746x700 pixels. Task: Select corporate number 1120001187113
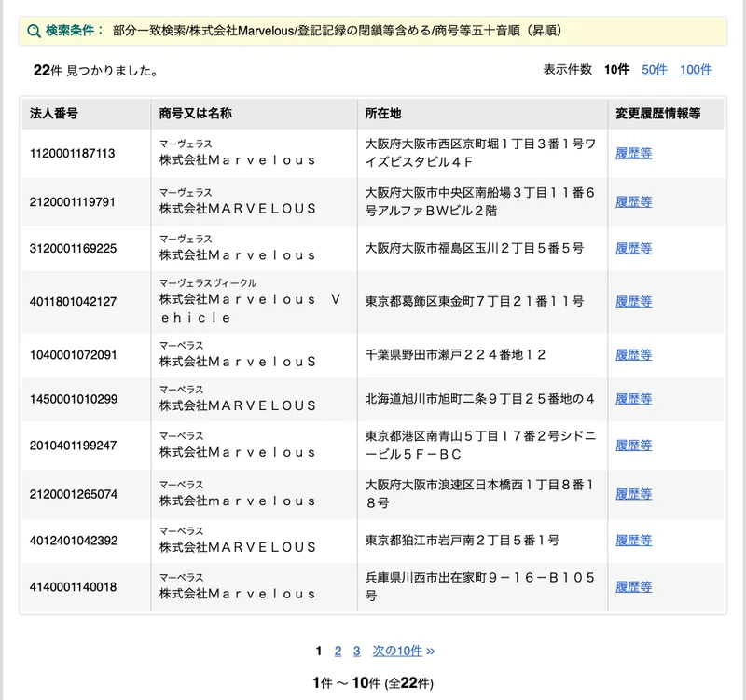(73, 154)
